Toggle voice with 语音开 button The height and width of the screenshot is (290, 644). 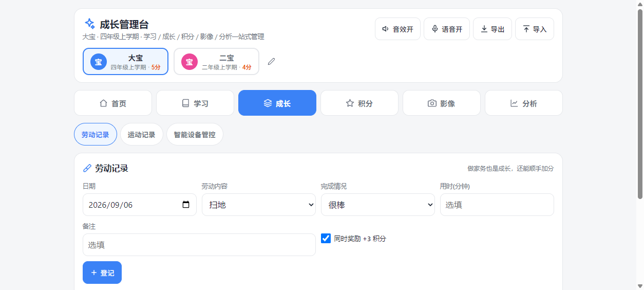tap(447, 29)
